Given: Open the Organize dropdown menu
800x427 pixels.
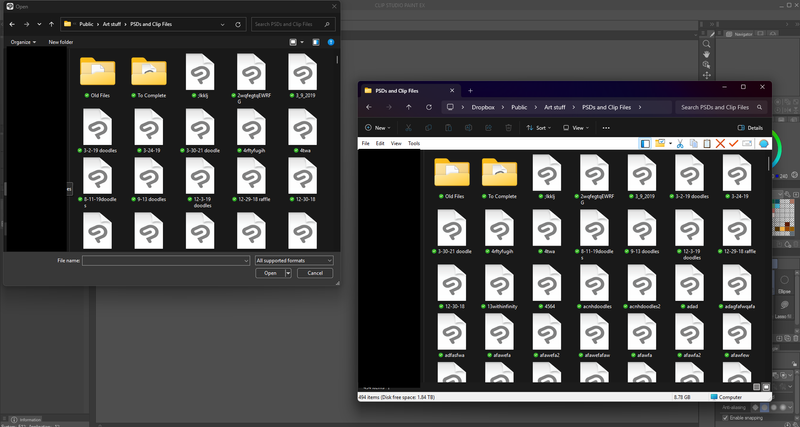Looking at the screenshot, I should (23, 42).
